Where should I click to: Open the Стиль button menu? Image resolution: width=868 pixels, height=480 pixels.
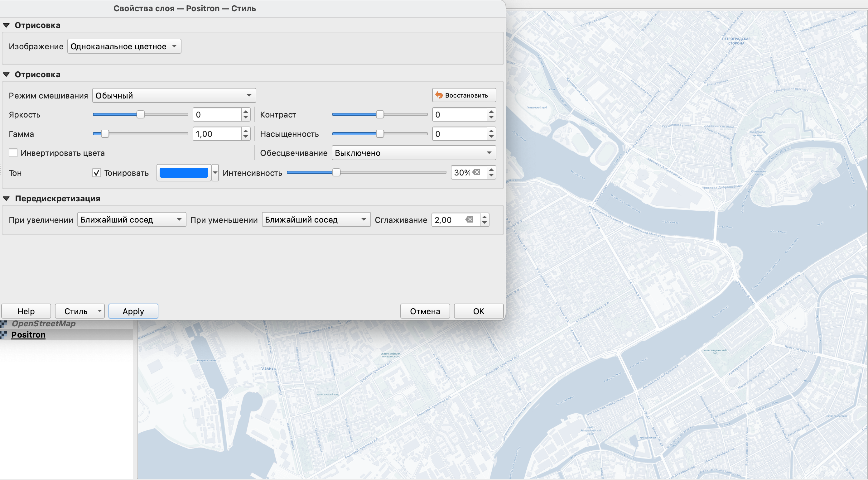click(x=80, y=311)
